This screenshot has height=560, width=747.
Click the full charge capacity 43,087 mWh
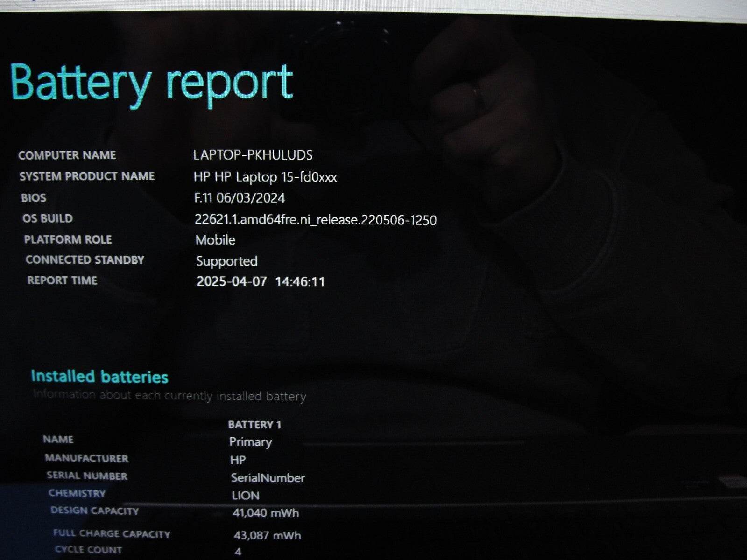tap(267, 535)
